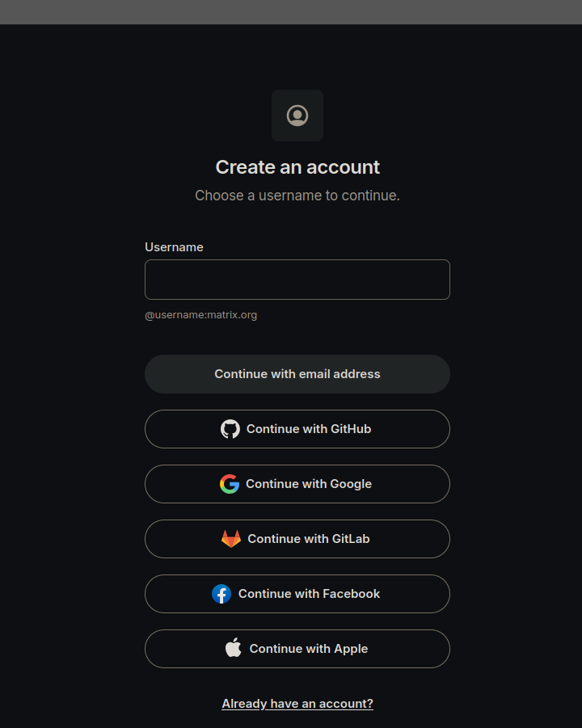Click the gray bar at window top
Screen dimensions: 582x728
coord(291,11)
